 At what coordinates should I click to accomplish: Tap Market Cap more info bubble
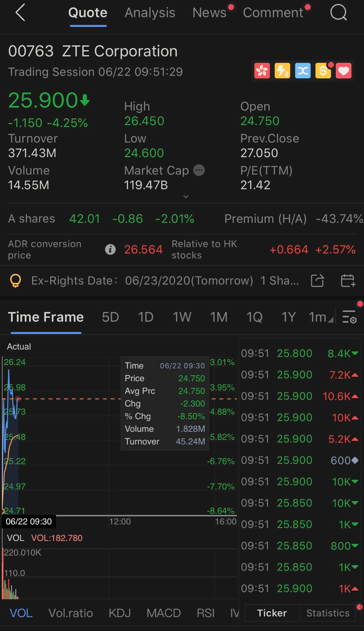click(x=199, y=170)
